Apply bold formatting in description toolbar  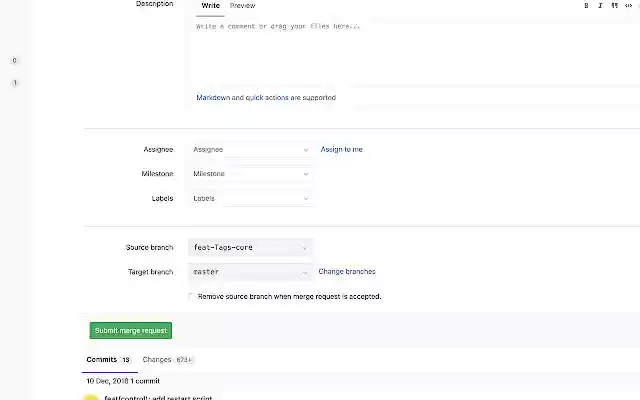[586, 6]
